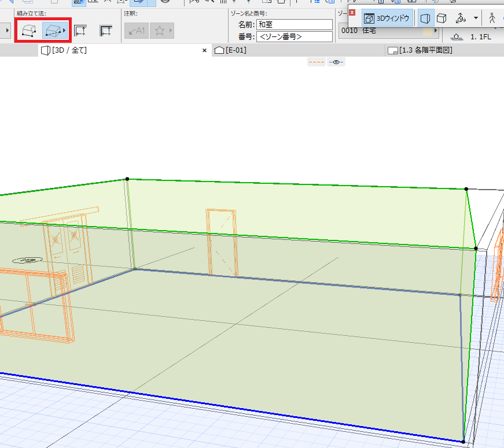Screen dimensions: 504x448
Task: Activate the walking figure explore icon
Action: (492, 18)
